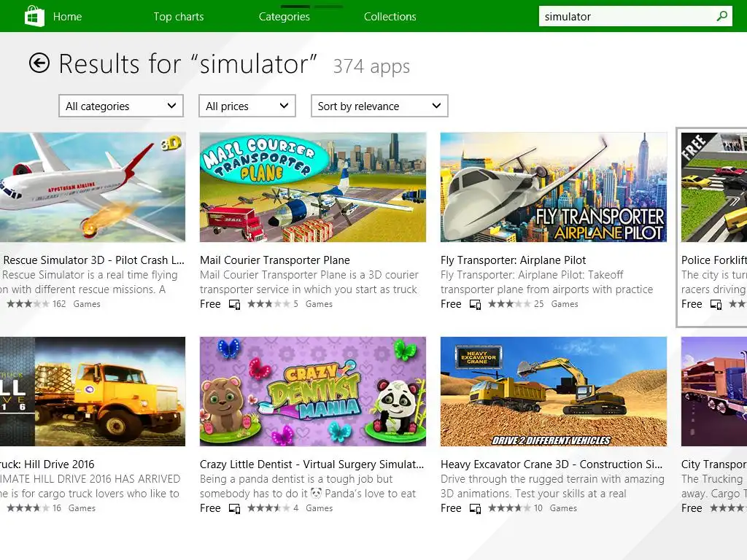Click the search magnifier icon
The image size is (747, 560).
click(721, 16)
